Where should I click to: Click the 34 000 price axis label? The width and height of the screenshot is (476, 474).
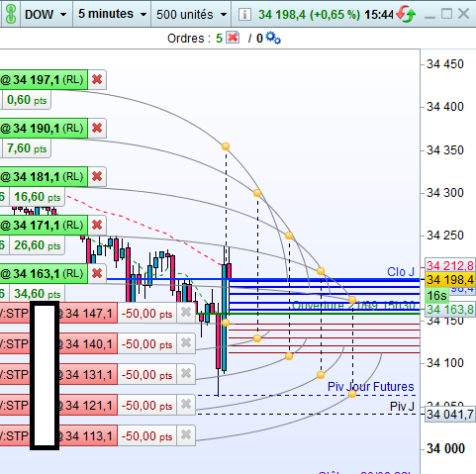coord(445,448)
